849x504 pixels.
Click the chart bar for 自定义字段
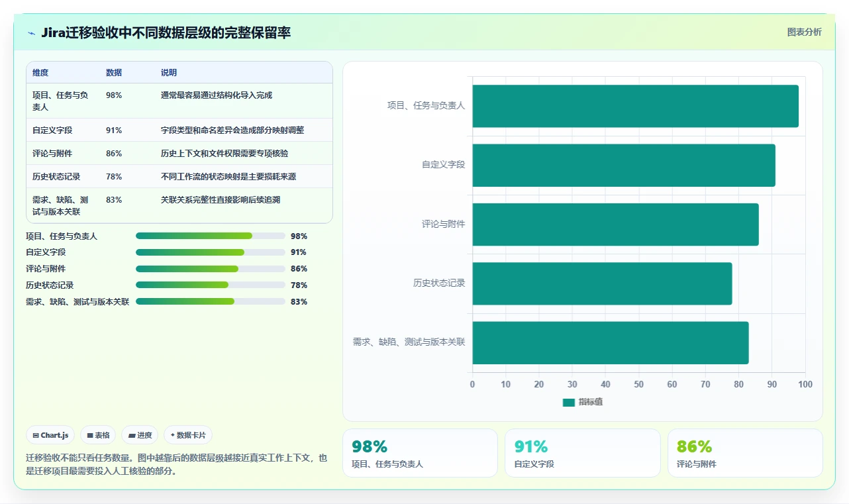point(624,165)
